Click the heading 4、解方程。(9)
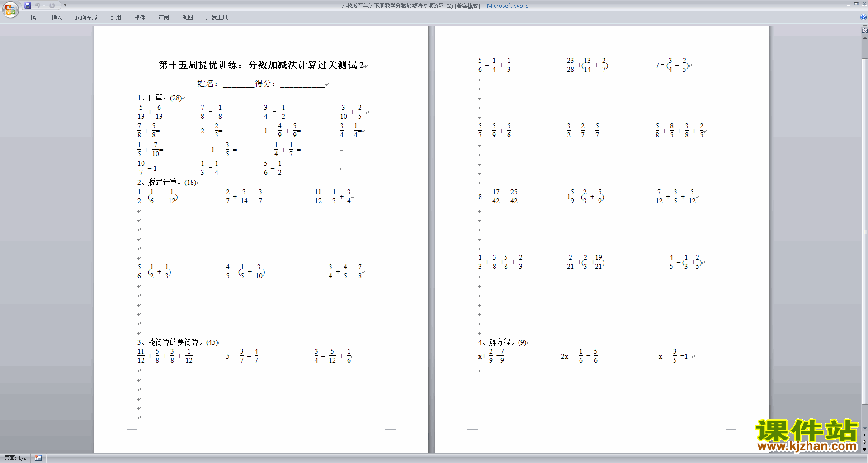This screenshot has width=868, height=463. [502, 342]
